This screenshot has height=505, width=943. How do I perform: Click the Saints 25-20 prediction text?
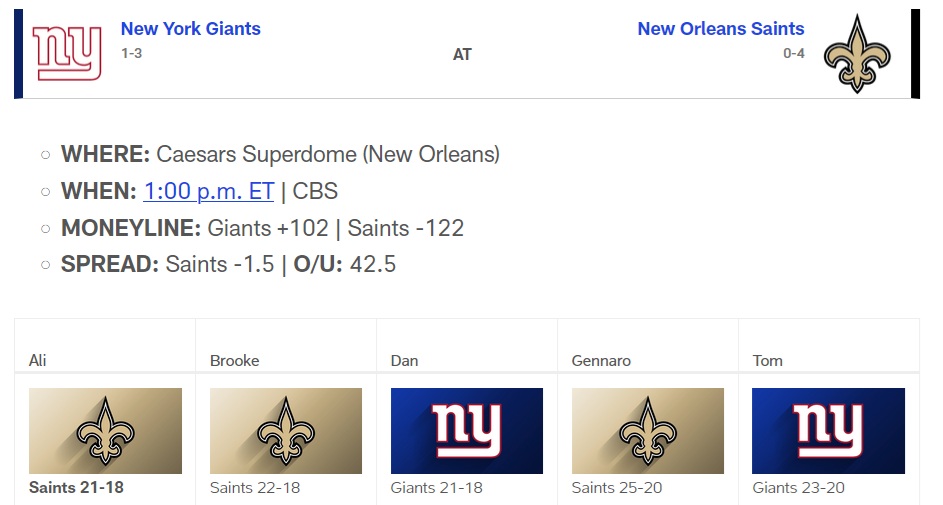617,488
